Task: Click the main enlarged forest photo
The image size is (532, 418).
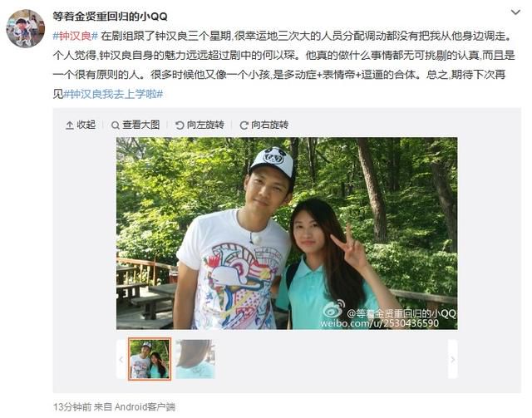Action: [x=287, y=234]
